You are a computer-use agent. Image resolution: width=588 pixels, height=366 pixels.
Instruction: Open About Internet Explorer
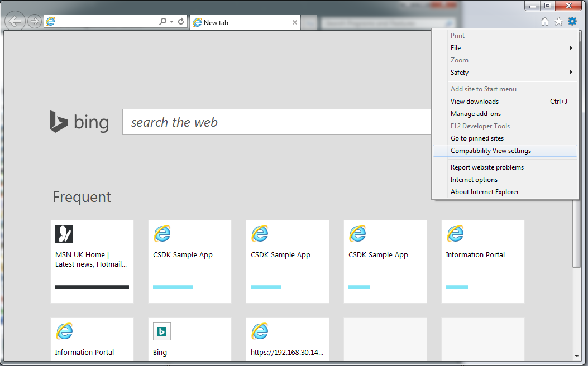pyautogui.click(x=505, y=192)
